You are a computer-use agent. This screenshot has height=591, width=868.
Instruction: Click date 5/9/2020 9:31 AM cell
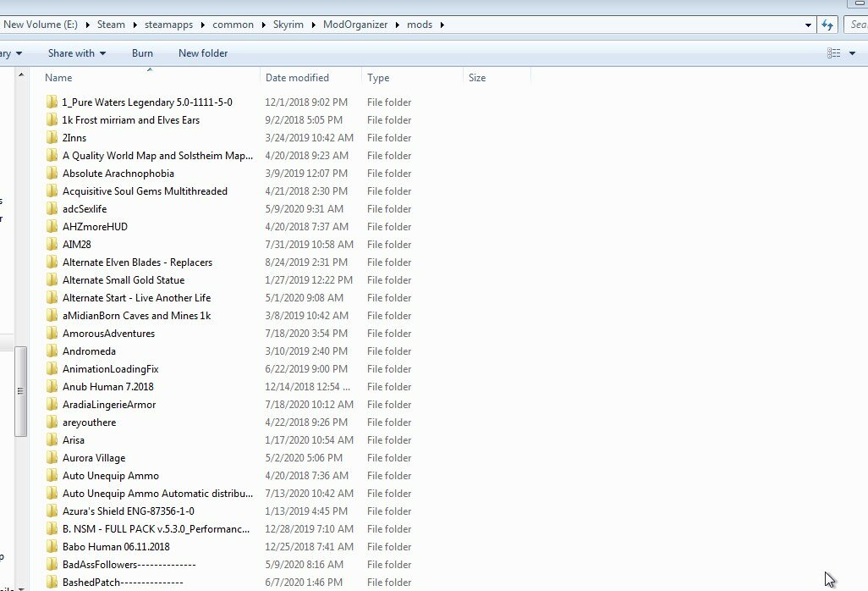coord(304,208)
